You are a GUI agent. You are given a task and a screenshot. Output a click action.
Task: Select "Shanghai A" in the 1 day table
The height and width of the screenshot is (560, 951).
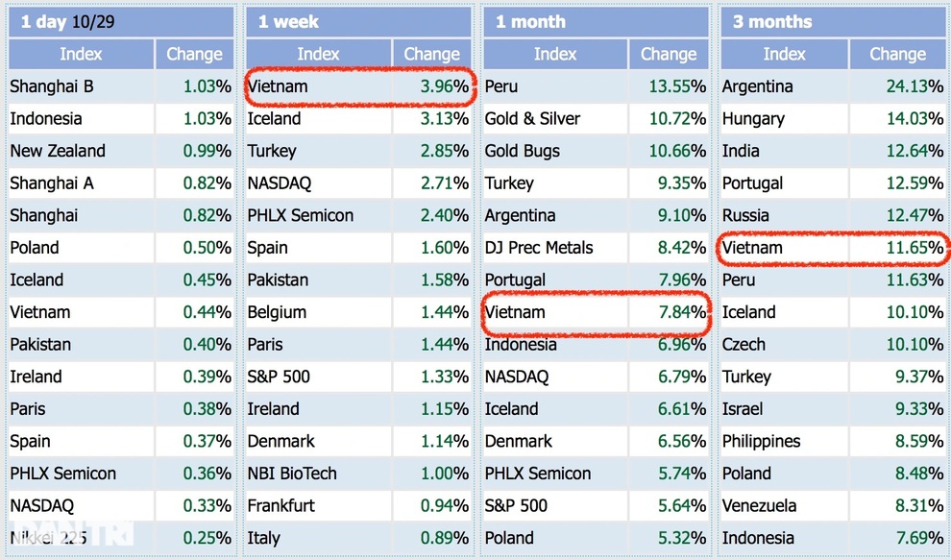(52, 183)
